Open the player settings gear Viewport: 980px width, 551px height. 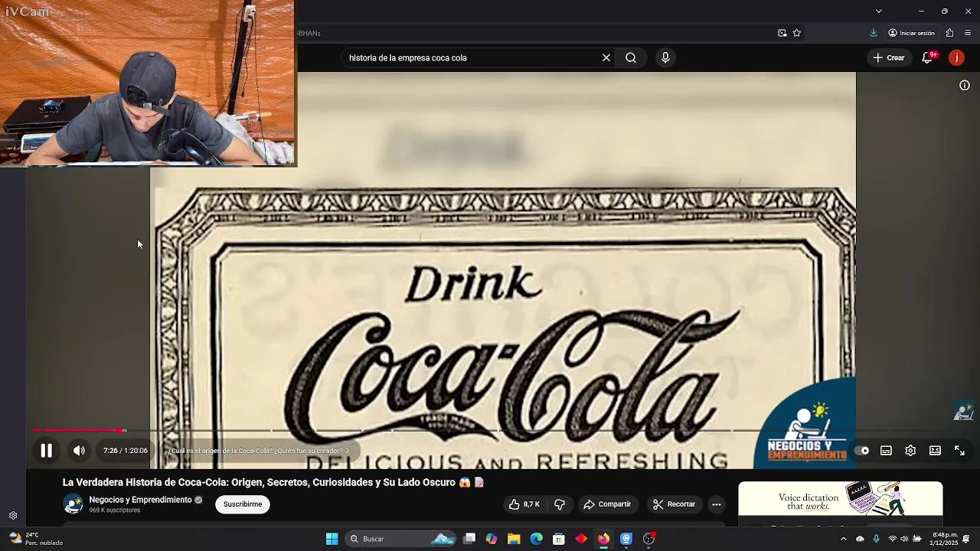pyautogui.click(x=910, y=451)
